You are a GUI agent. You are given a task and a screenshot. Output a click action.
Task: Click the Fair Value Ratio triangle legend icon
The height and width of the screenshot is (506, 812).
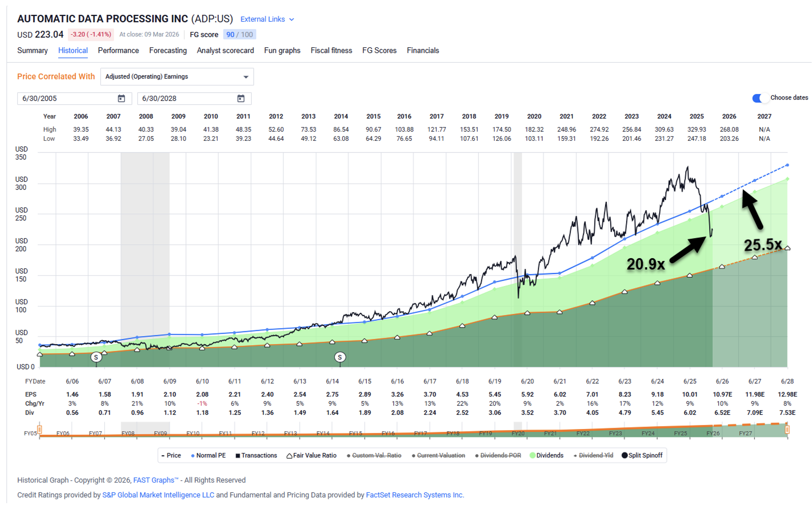click(x=289, y=455)
